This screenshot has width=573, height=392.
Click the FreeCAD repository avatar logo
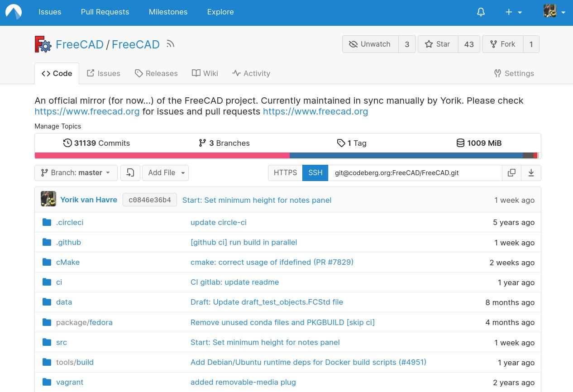pos(43,44)
